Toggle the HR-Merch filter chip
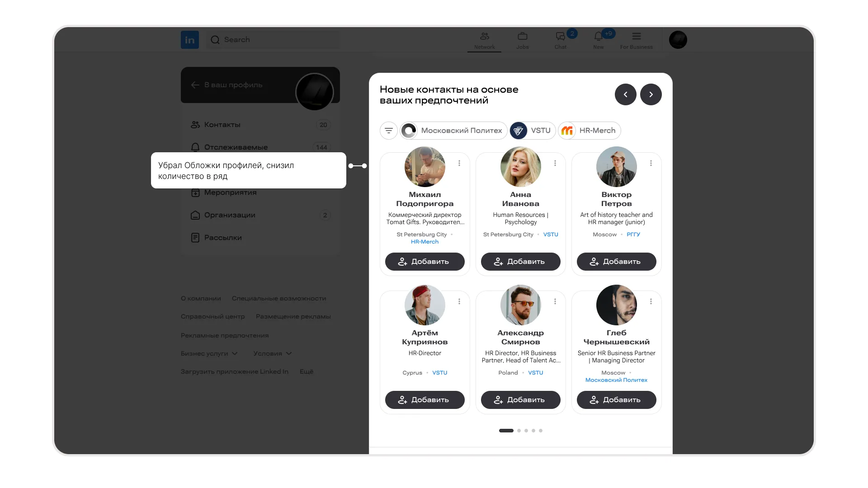Screen dimensions: 868x488 (590, 131)
